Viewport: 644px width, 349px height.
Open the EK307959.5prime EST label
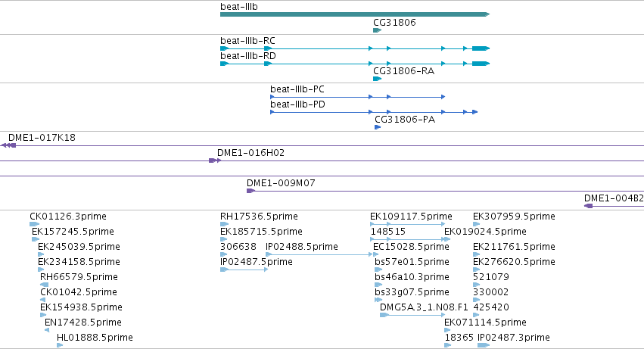(x=514, y=217)
